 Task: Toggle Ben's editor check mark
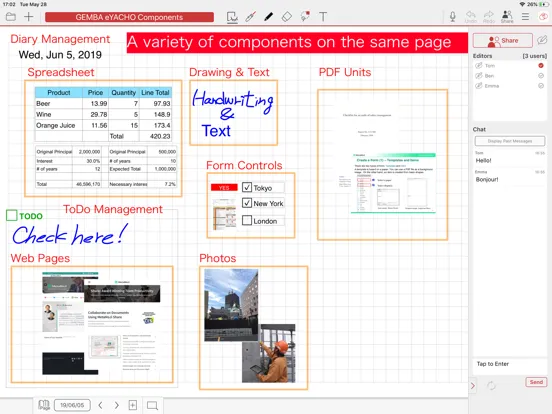point(541,76)
